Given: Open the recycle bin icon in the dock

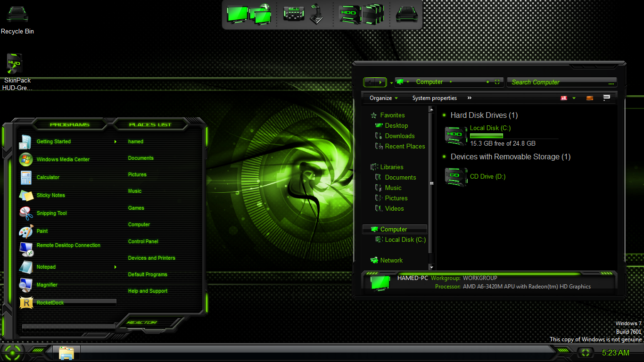Looking at the screenshot, I should pos(406,14).
